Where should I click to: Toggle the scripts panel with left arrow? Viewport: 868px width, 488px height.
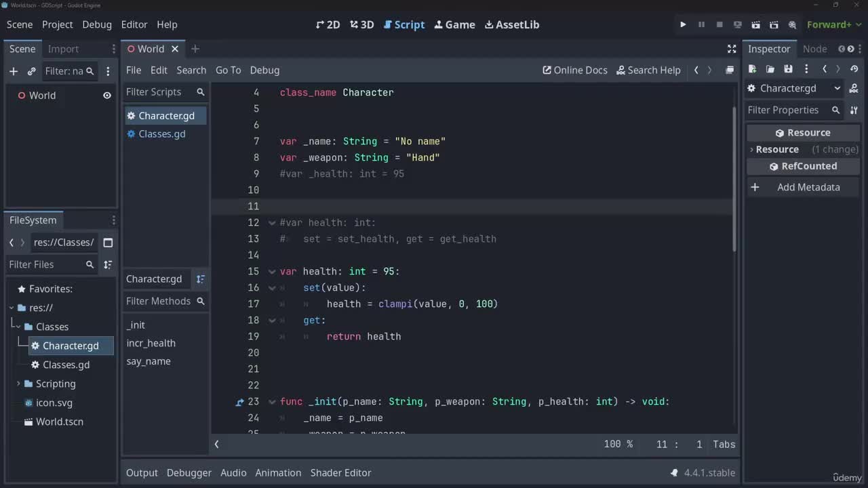pos(217,445)
